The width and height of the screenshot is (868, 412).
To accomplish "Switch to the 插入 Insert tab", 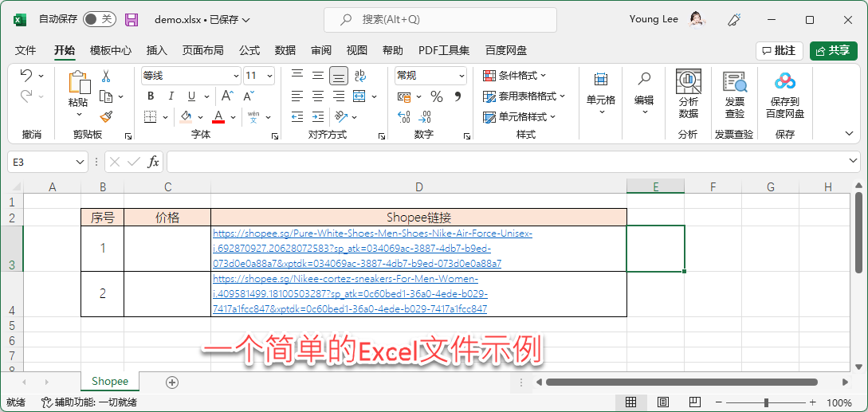I will pyautogui.click(x=157, y=50).
